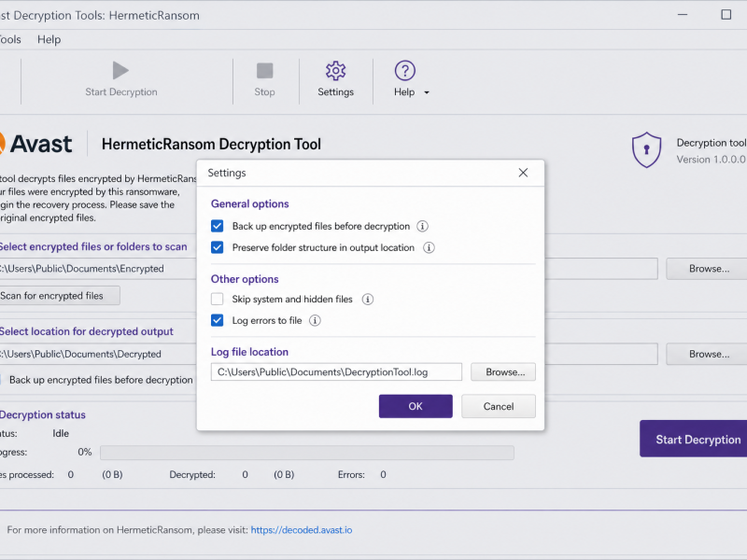Click the HermeticRansom Decryption Tool title
The image size is (747, 560).
(x=211, y=145)
